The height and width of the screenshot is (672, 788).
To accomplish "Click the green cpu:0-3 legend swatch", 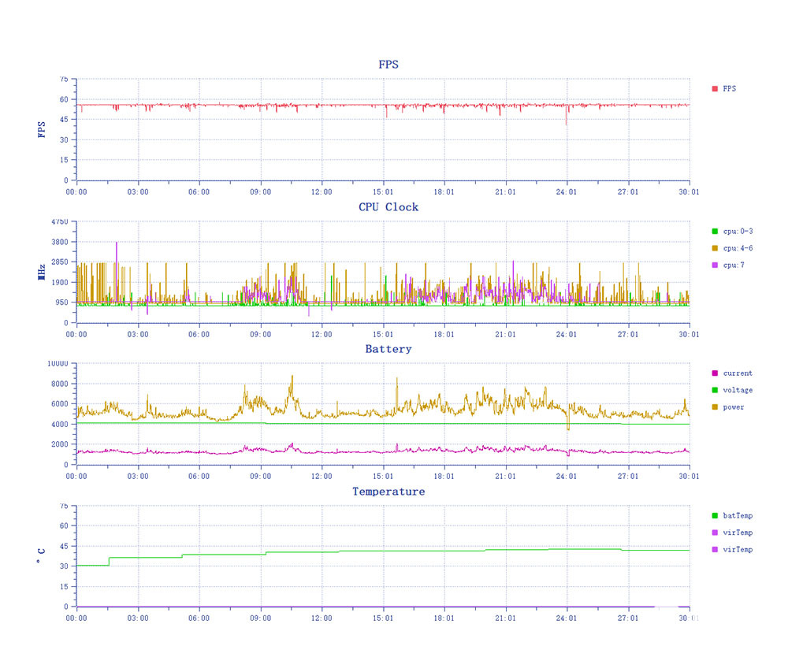I will click(x=715, y=231).
